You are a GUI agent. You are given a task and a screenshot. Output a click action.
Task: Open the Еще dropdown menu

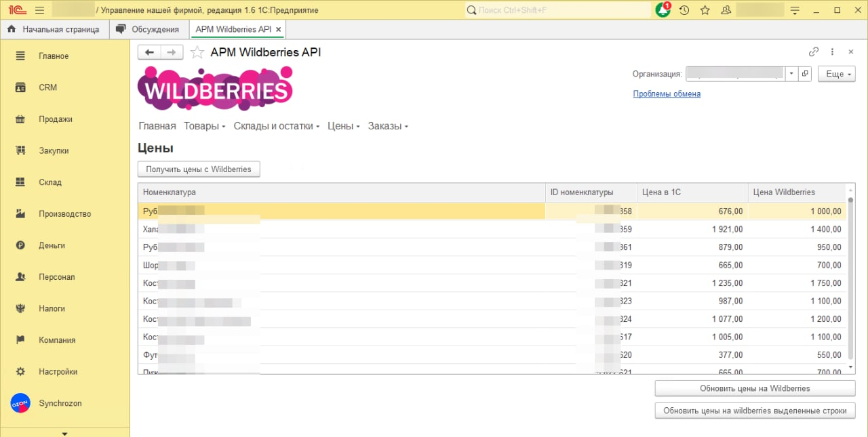coord(837,74)
